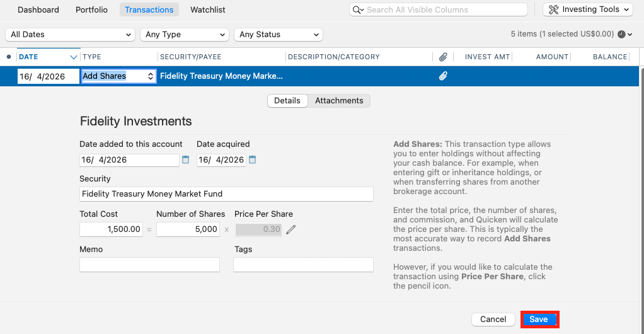The height and width of the screenshot is (334, 644).
Task: Open calendar for Date acquired
Action: (253, 160)
